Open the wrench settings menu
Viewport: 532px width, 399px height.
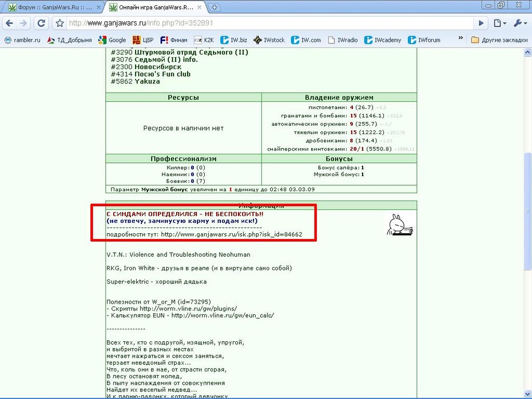520,23
